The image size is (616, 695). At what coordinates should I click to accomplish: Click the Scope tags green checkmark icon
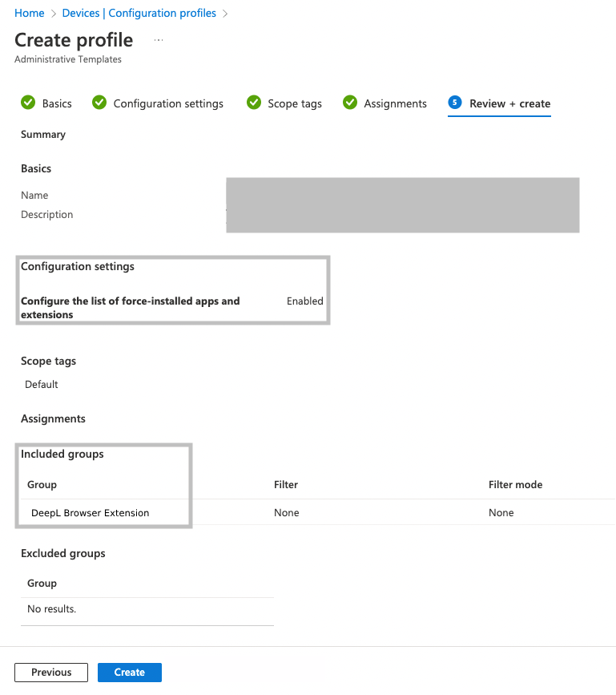click(x=254, y=103)
